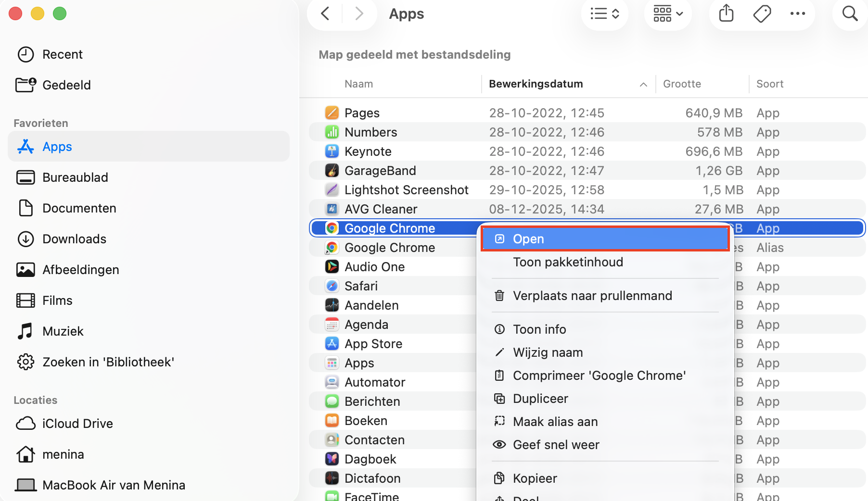This screenshot has height=501, width=868.
Task: Choose Toon pakketinhoud in context menu
Action: pyautogui.click(x=605, y=262)
